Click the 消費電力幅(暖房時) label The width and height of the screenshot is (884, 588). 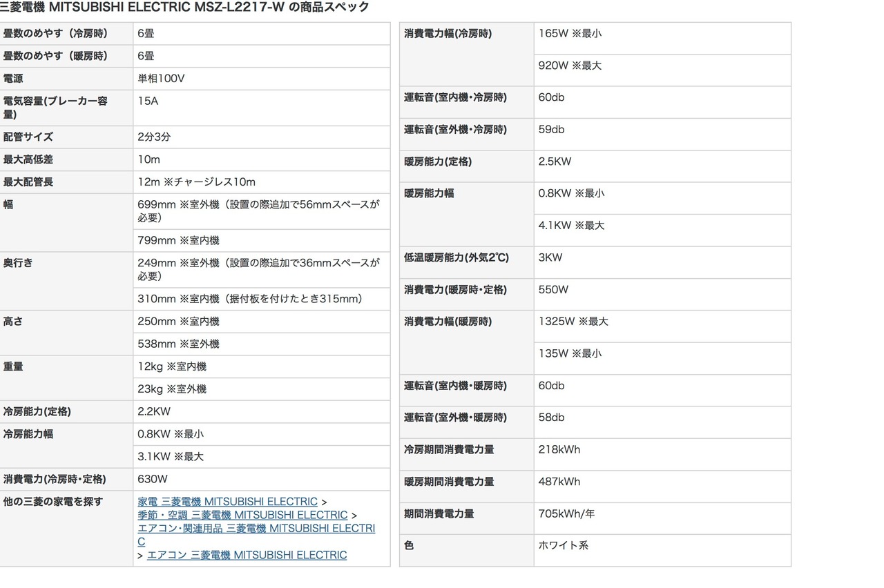pos(448,321)
